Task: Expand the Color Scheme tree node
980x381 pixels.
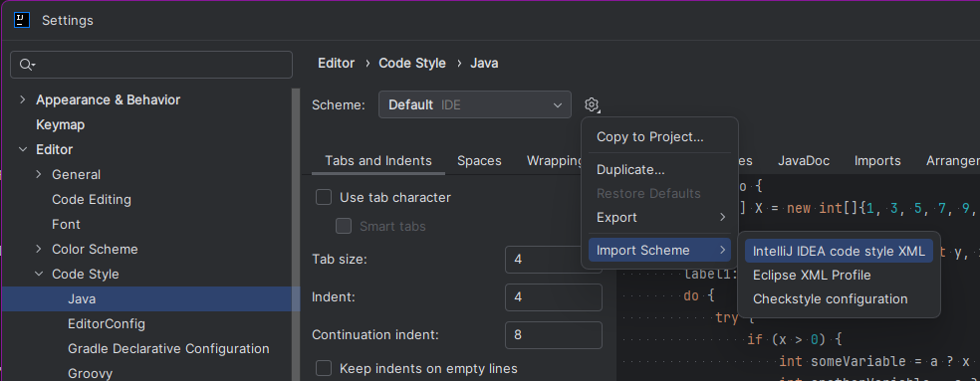Action: 40,250
